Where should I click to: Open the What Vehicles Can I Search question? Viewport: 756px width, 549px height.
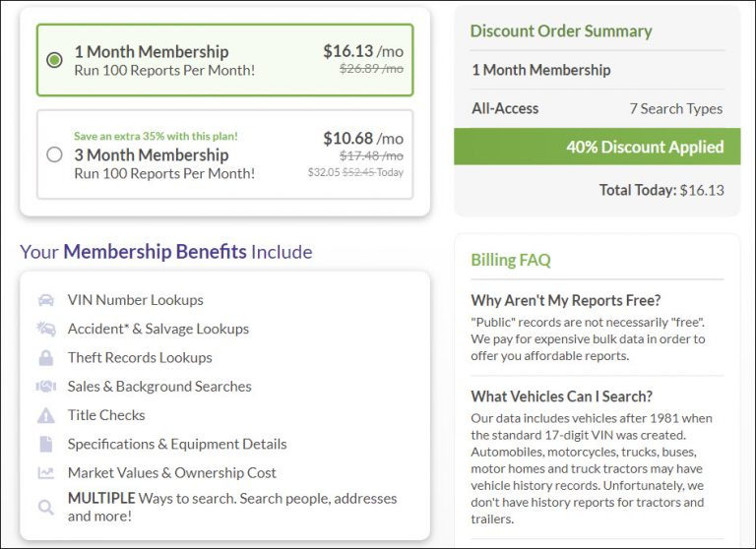[x=562, y=396]
